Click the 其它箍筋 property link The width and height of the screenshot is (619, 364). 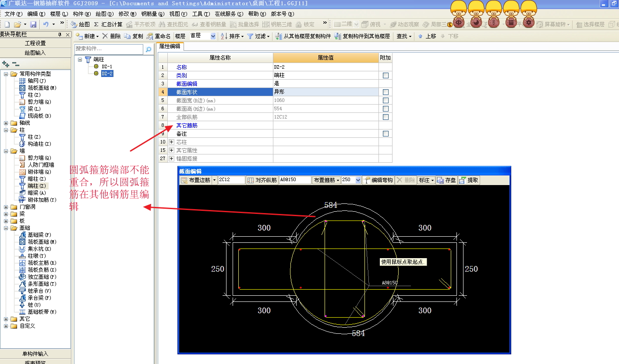coord(187,126)
